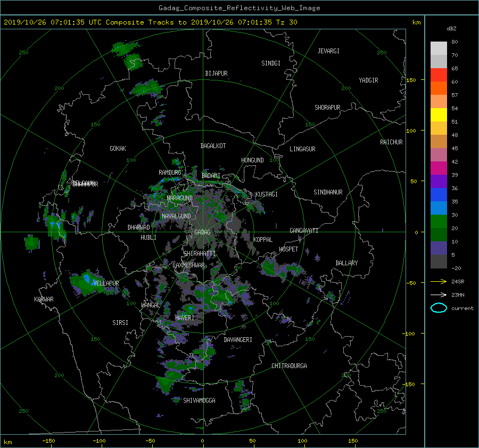Click the HOSPET city label
Image resolution: width=479 pixels, height=448 pixels.
coord(288,249)
